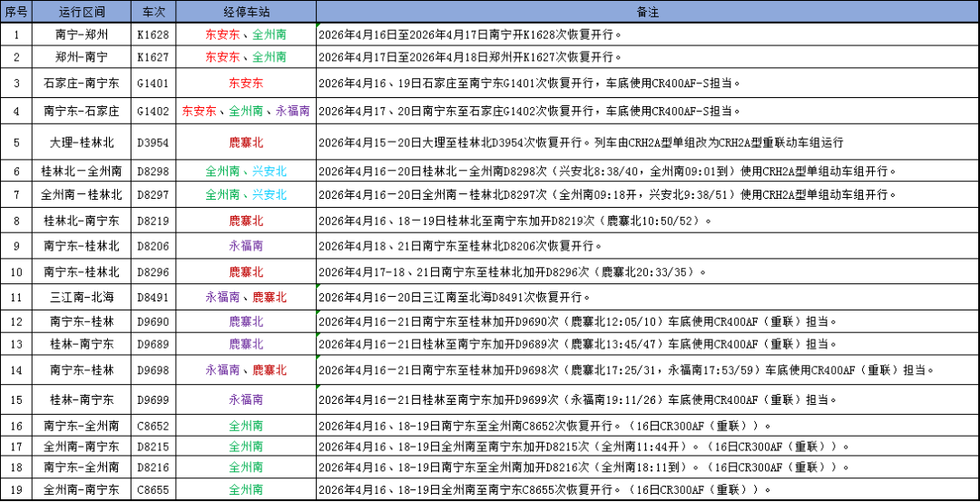Select the 备注 column header
980x502 pixels.
(x=647, y=12)
